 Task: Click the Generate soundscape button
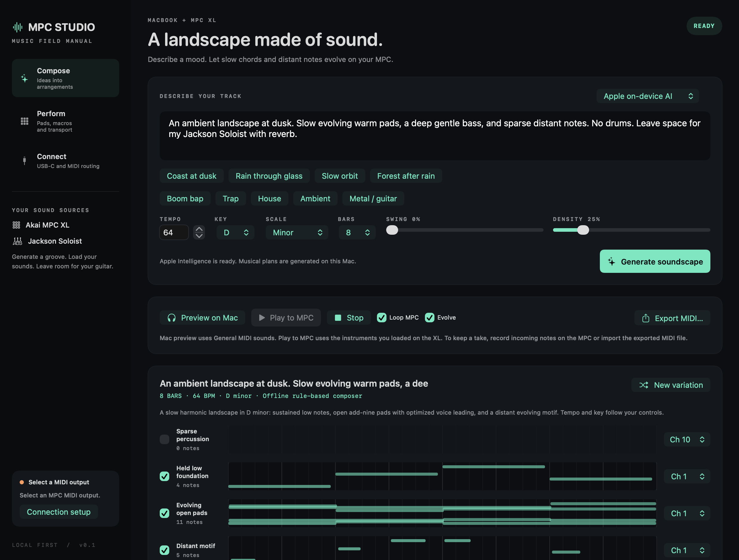point(655,262)
